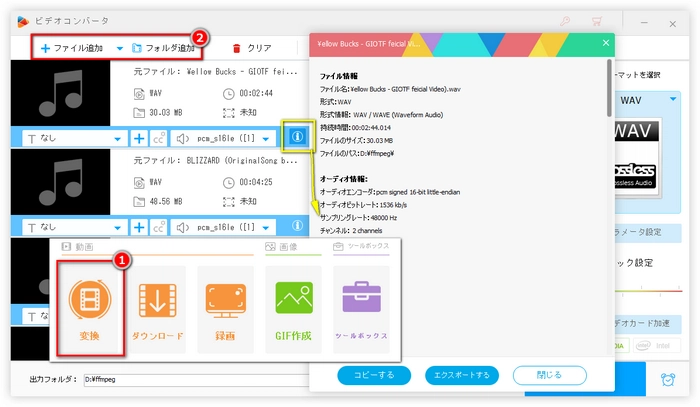This screenshot has height=407, width=700.
Task: Open the dropdown arrow beside ファイル追加
Action: (x=119, y=48)
